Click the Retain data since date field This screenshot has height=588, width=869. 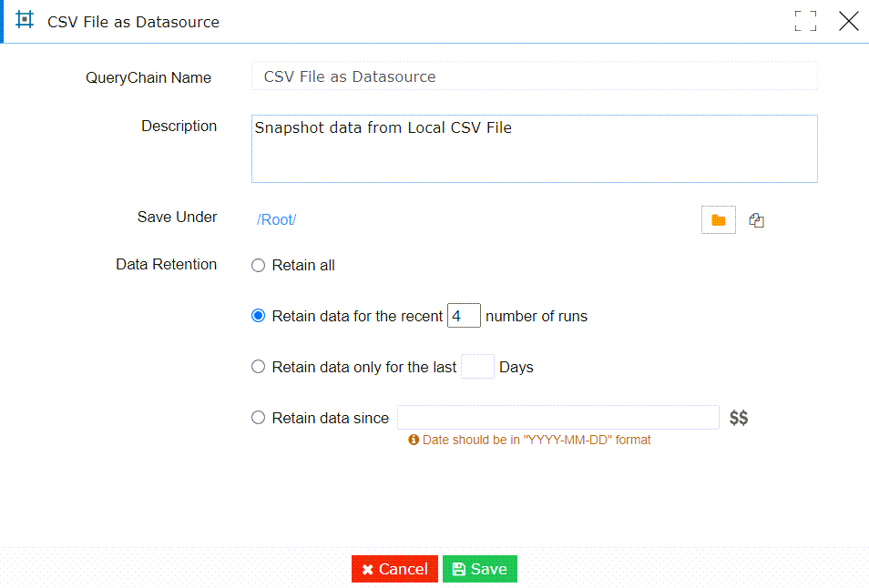[557, 417]
